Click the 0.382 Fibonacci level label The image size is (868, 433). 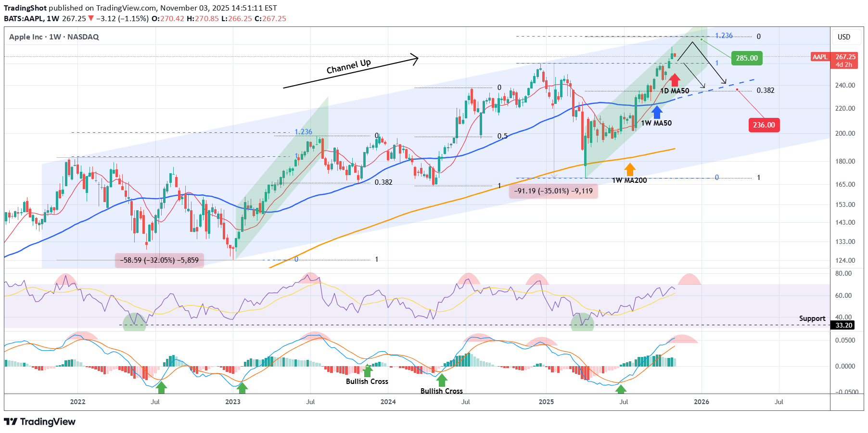click(x=766, y=89)
